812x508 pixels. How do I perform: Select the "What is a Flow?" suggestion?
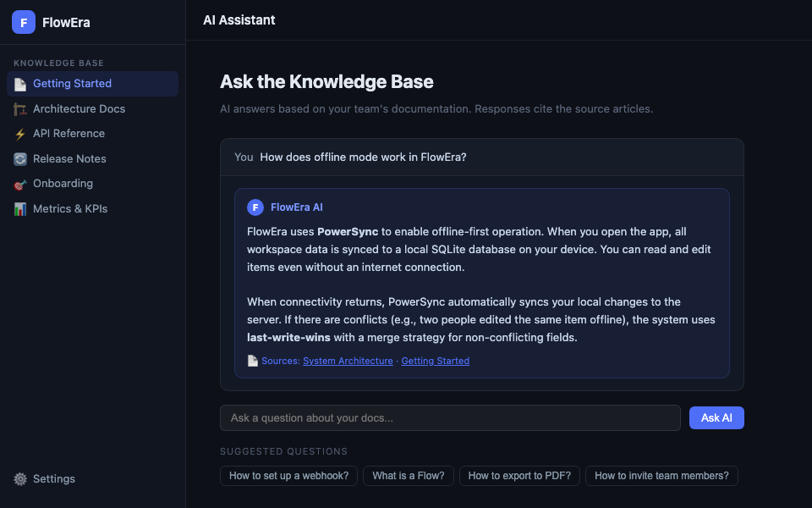coord(409,476)
